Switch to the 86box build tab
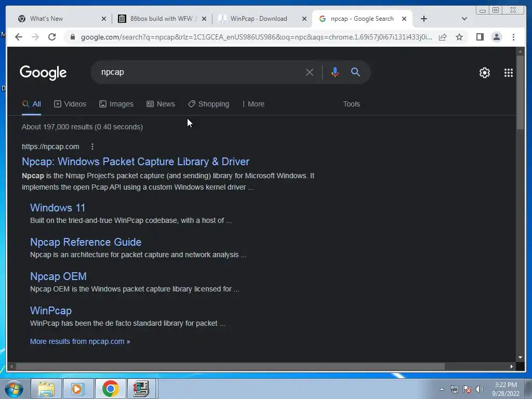 [x=161, y=19]
